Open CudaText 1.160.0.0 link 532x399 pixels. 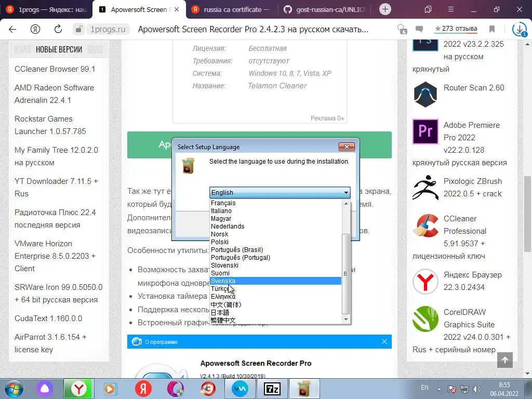pyautogui.click(x=48, y=318)
